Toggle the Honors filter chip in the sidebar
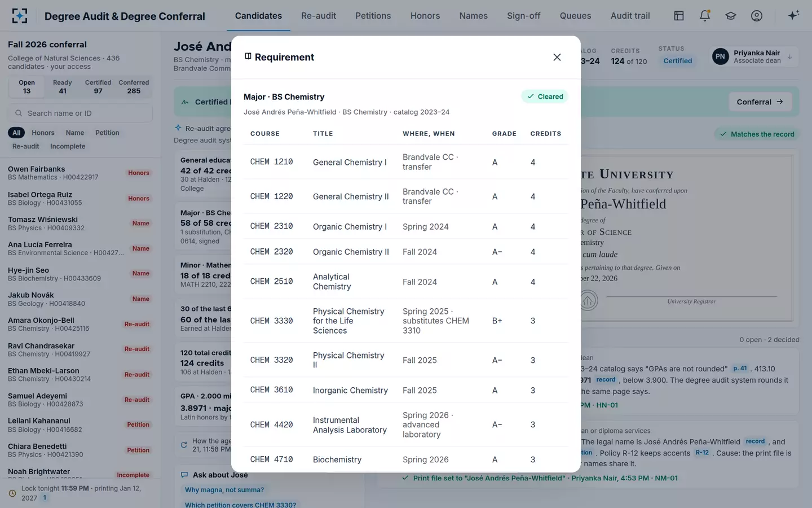812x508 pixels. point(43,133)
